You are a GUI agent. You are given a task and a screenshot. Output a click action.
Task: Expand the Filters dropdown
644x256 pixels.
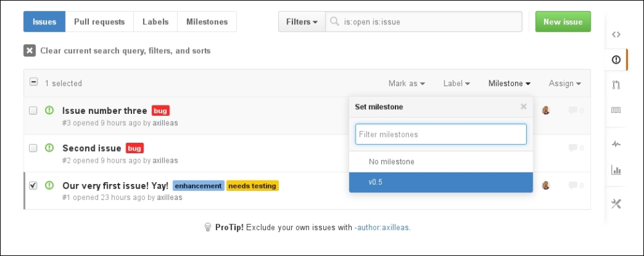tap(302, 22)
